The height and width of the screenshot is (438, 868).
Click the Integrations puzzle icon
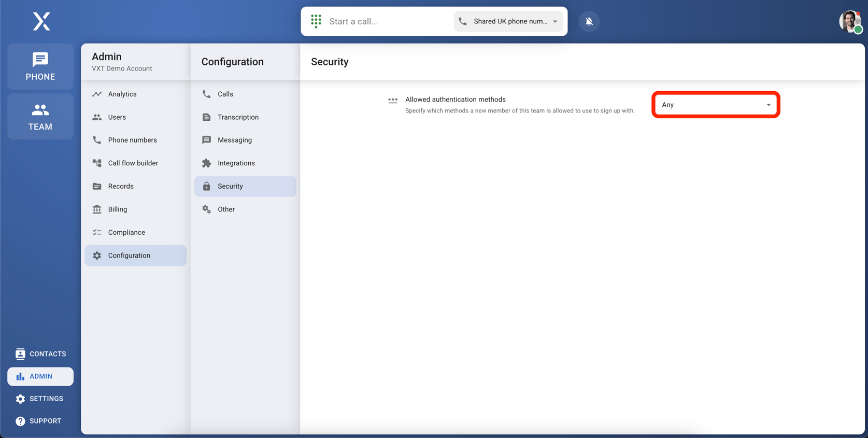click(206, 163)
